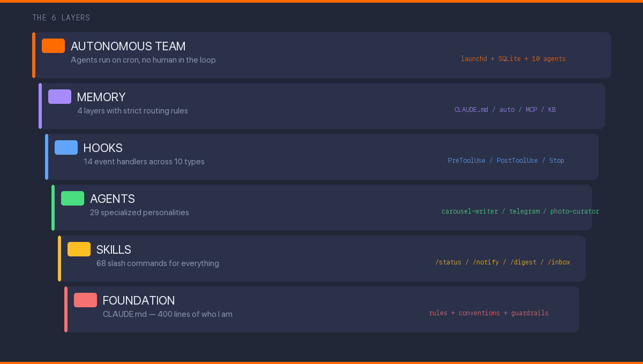This screenshot has height=364, width=643.
Task: Click the yellow SKILLS layer icon
Action: pyautogui.click(x=79, y=249)
